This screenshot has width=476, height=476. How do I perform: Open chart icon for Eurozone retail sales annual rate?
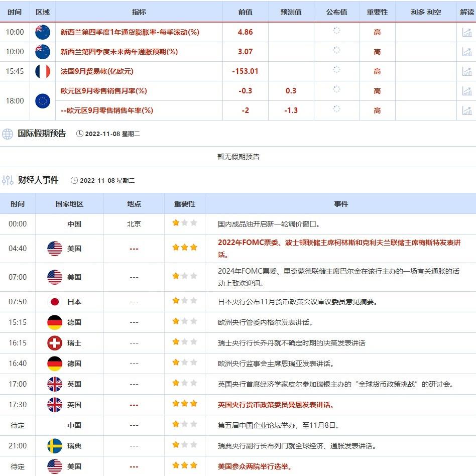click(467, 110)
